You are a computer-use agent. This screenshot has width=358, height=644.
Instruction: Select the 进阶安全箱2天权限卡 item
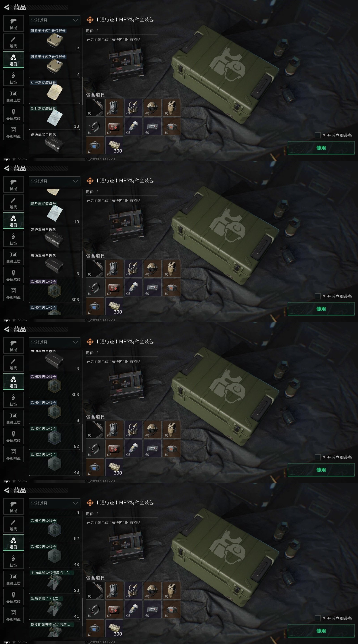coord(55,66)
